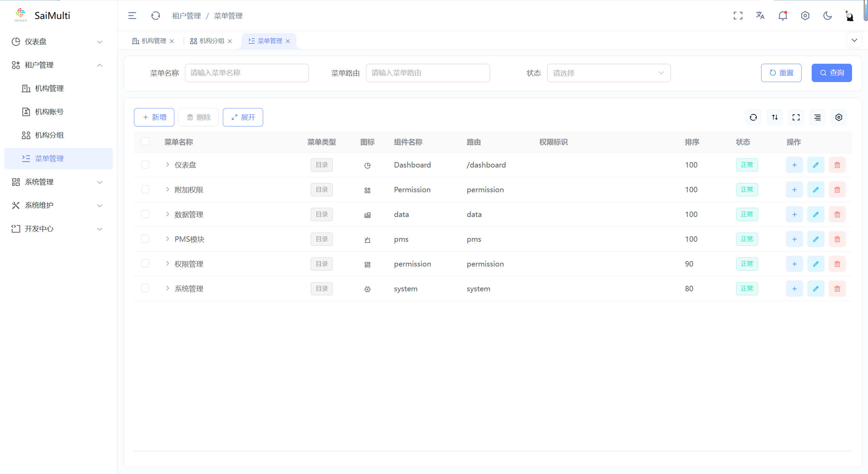The image size is (868, 474).
Task: Enter fullscreen via header icon
Action: click(x=738, y=16)
